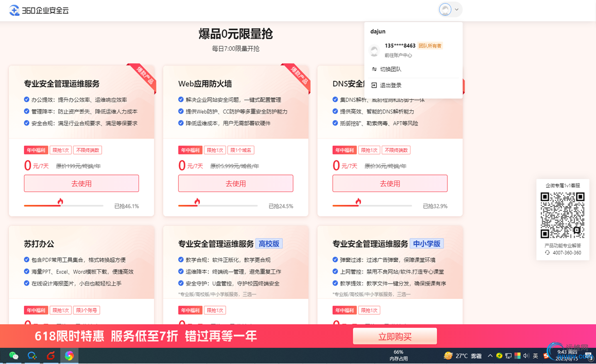Click the progress bar showing 已抢24.5%
596x364 pixels.
click(x=218, y=205)
